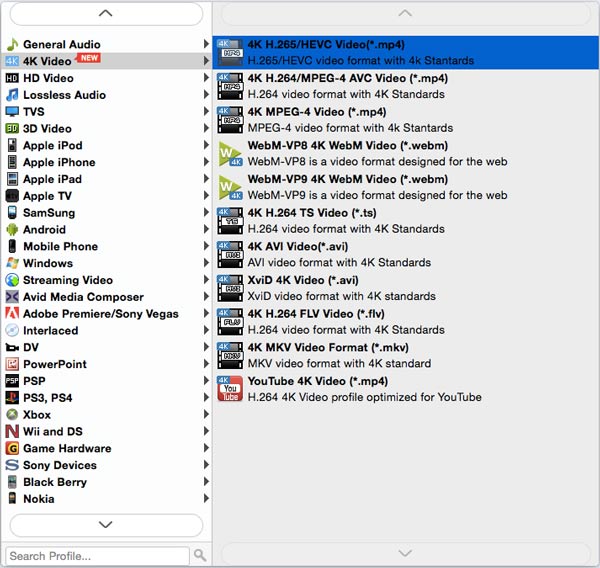Open the Mobile Phone category
Image resolution: width=600 pixels, height=568 pixels.
pos(106,246)
